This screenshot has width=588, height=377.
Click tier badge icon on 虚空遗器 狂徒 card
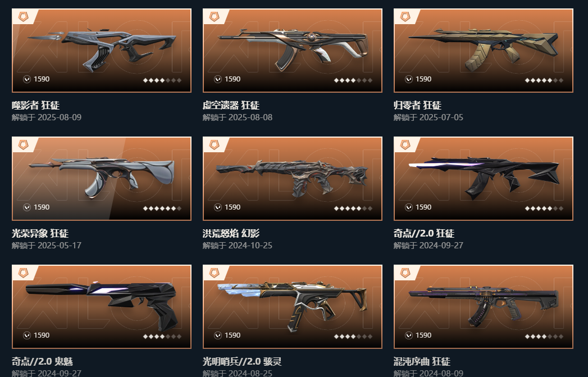[214, 16]
